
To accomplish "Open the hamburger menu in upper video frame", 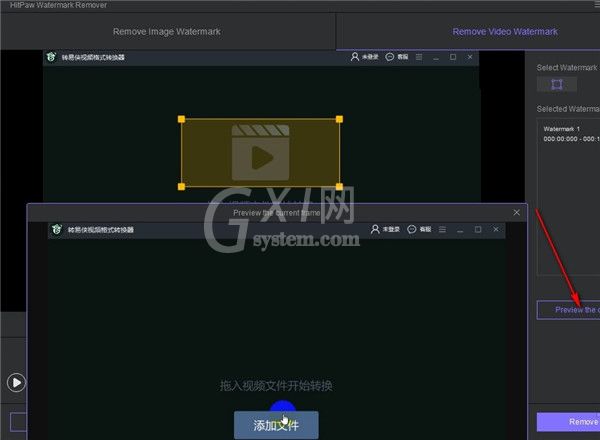I will tap(419, 57).
